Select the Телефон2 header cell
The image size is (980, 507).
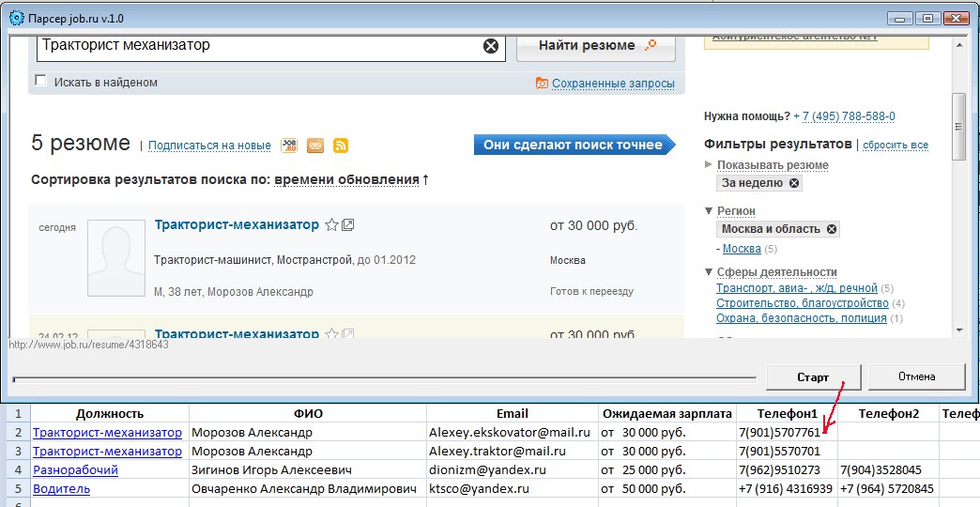888,413
